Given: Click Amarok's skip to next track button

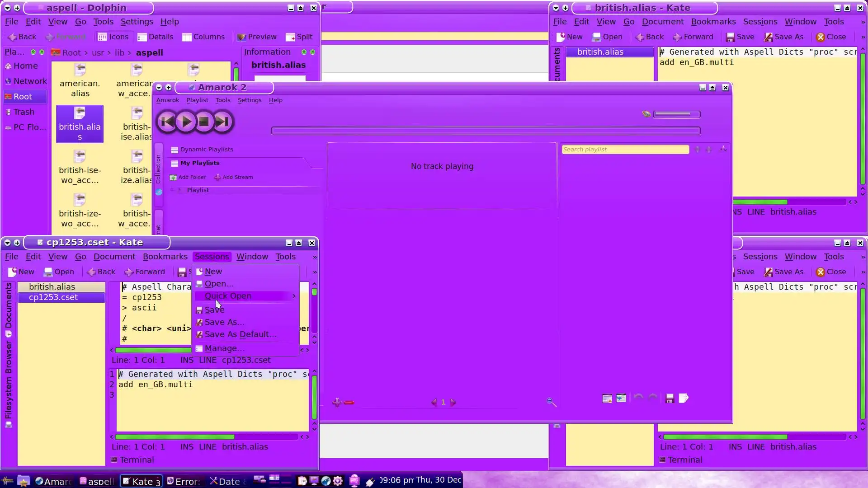Looking at the screenshot, I should coord(222,122).
